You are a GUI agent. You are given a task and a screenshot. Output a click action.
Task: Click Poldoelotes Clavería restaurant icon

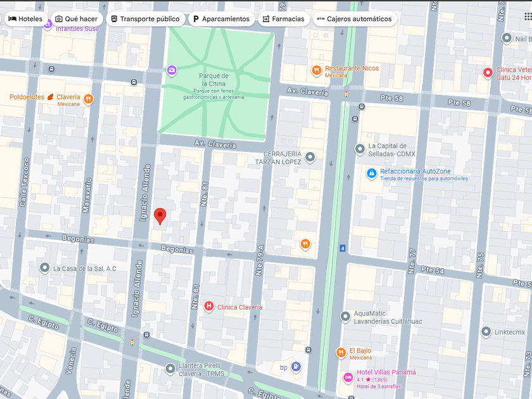(x=88, y=99)
